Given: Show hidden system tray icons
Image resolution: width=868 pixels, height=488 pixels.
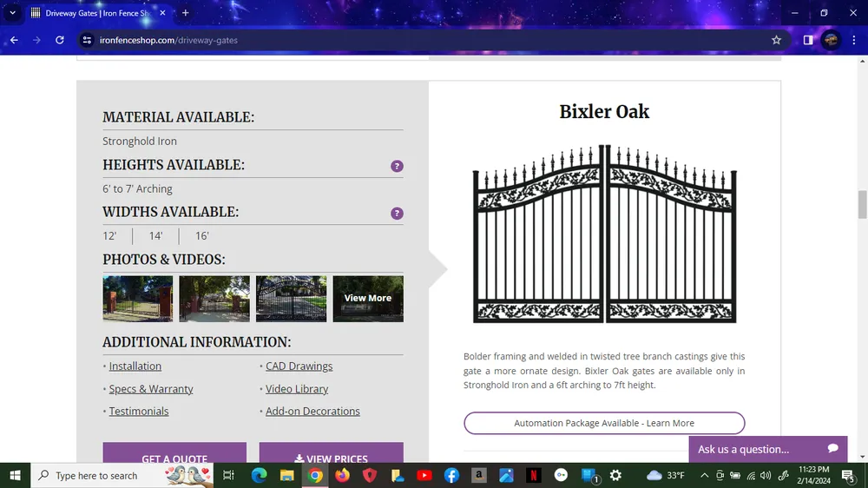Looking at the screenshot, I should [704, 475].
